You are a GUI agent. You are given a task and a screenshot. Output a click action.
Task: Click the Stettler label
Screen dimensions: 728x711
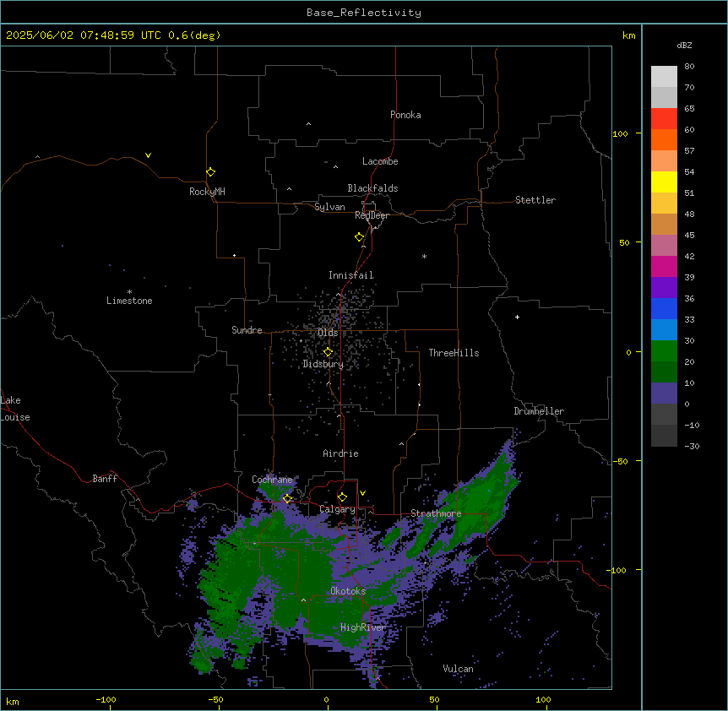click(535, 200)
